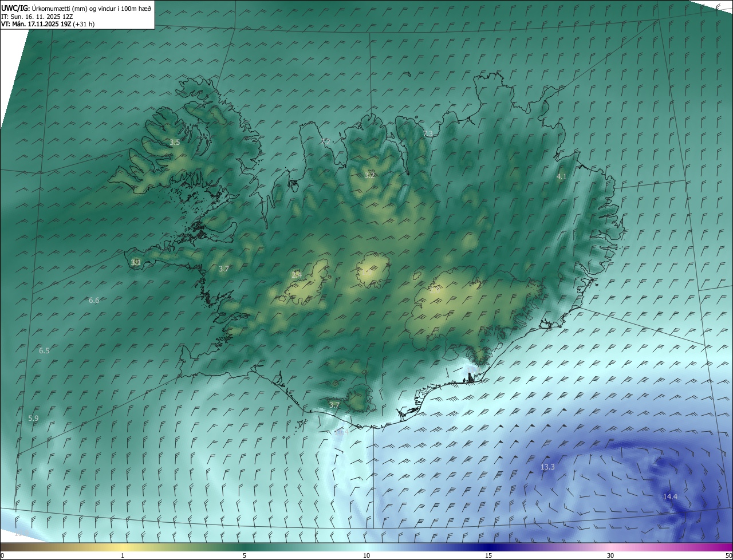
Task: Click the "13.3" value label on the map
Action: click(548, 467)
